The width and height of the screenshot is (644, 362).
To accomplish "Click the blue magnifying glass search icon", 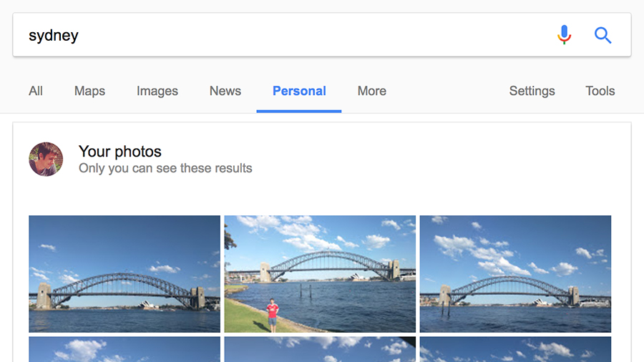I will click(x=602, y=35).
